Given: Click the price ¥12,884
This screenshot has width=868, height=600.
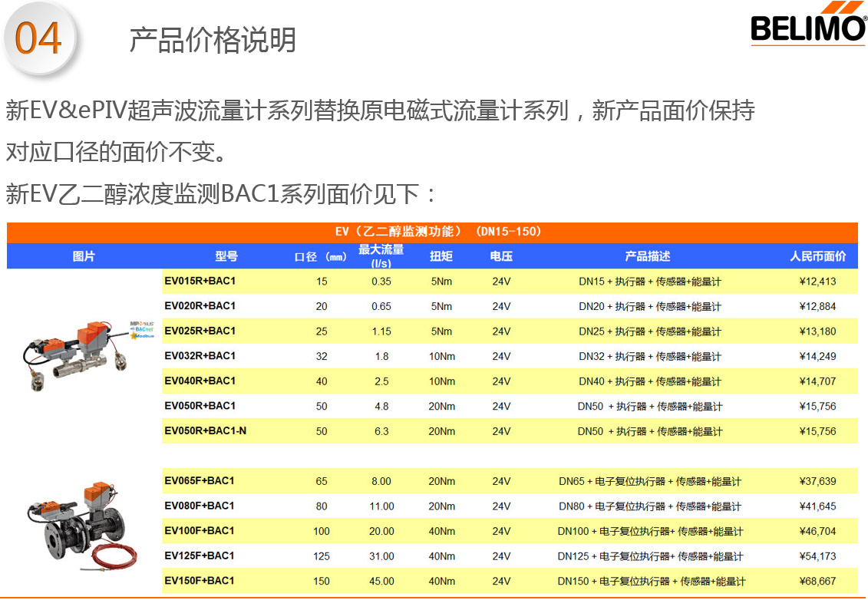Looking at the screenshot, I should (817, 306).
